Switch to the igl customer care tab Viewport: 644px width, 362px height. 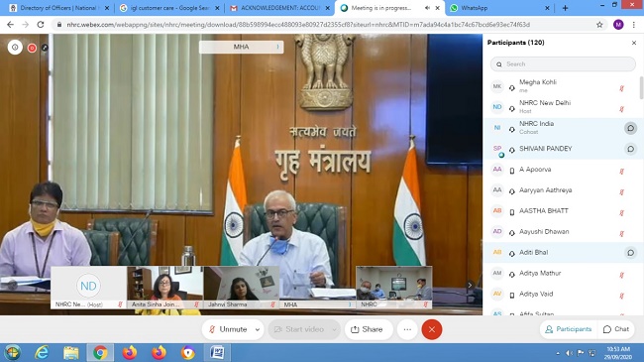pos(169,8)
